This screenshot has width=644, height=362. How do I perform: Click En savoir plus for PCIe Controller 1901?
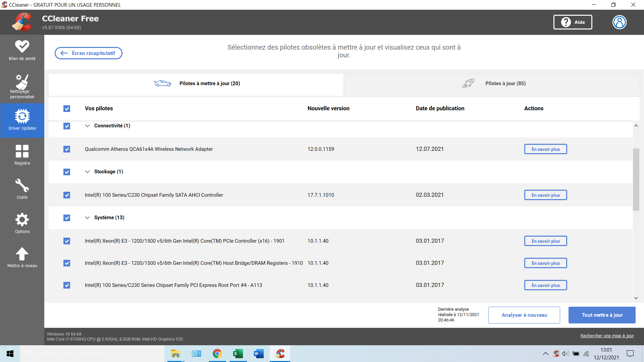pos(546,241)
